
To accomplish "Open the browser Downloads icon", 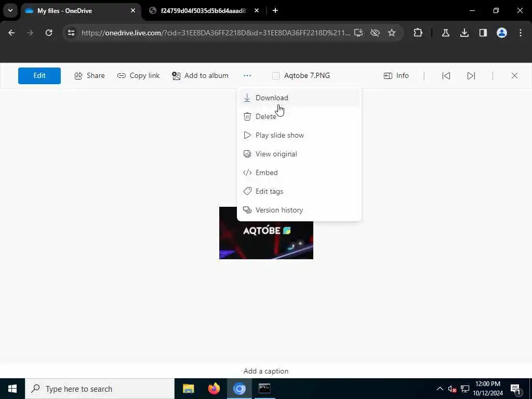I will pyautogui.click(x=464, y=33).
